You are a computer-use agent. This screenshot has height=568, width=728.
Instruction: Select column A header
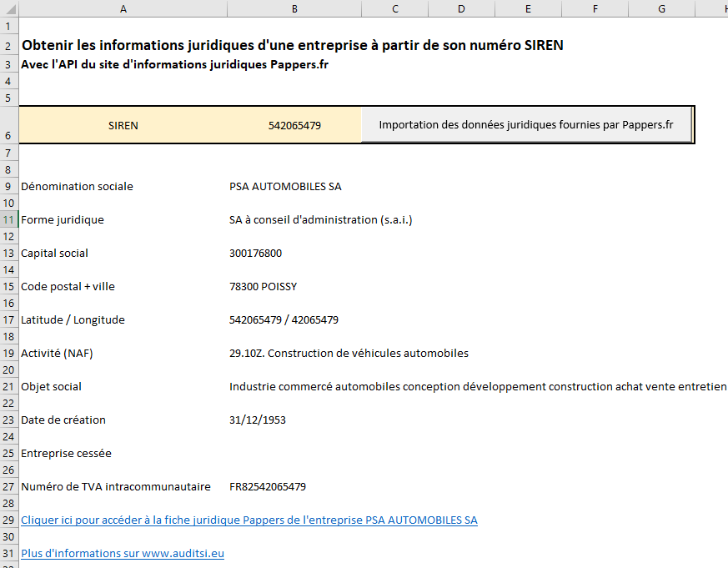point(123,8)
